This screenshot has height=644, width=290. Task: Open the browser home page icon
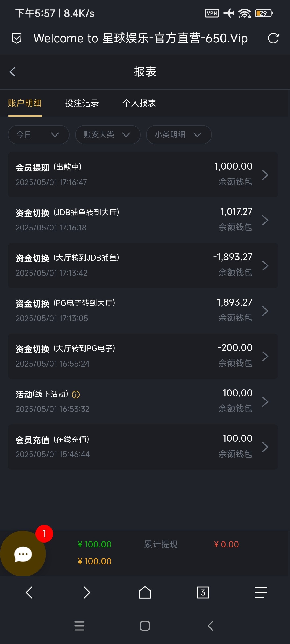click(x=145, y=592)
